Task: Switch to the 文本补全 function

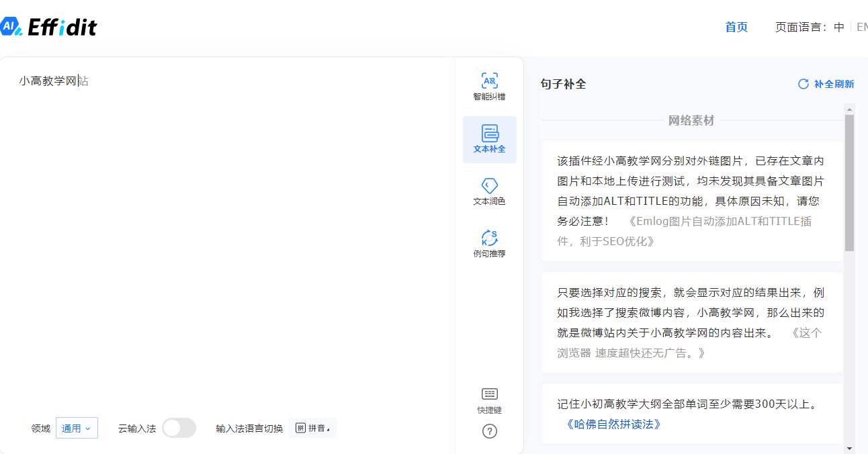Action: [489, 139]
